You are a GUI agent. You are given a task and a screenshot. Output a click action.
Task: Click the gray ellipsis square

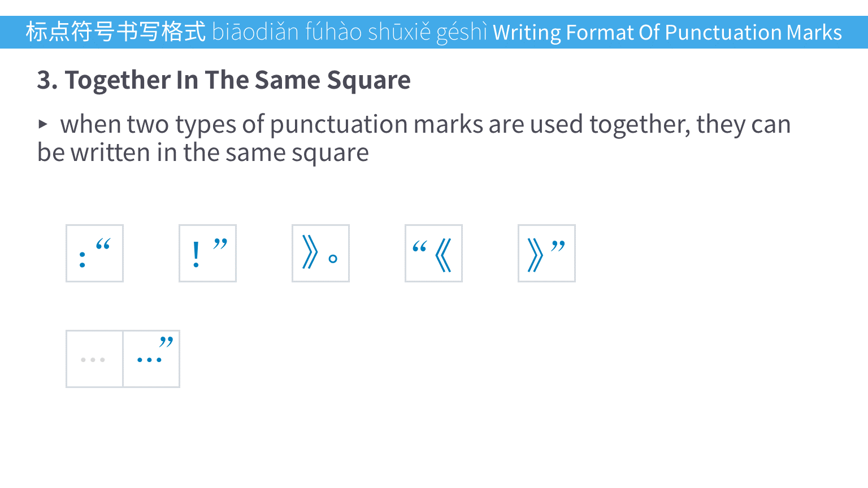click(94, 359)
